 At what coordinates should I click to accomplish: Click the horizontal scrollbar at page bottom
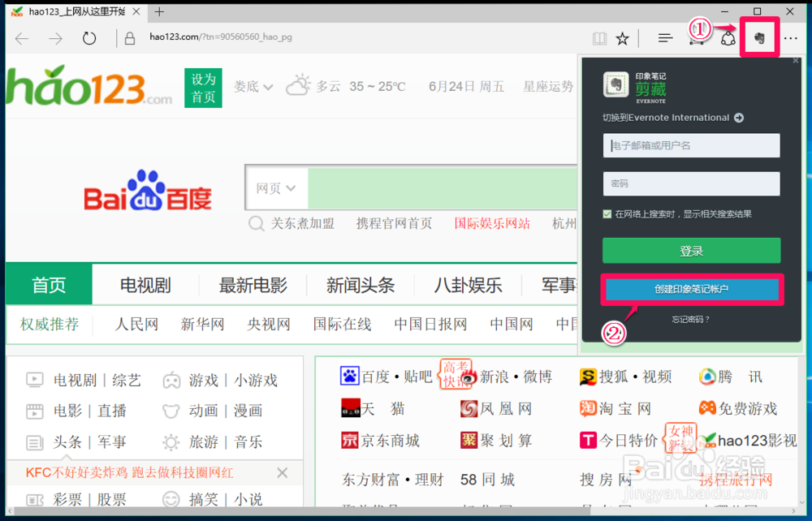300,512
